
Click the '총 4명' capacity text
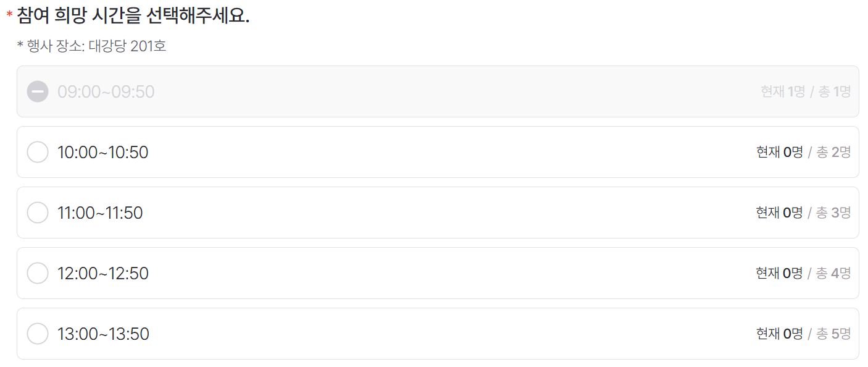pos(833,273)
